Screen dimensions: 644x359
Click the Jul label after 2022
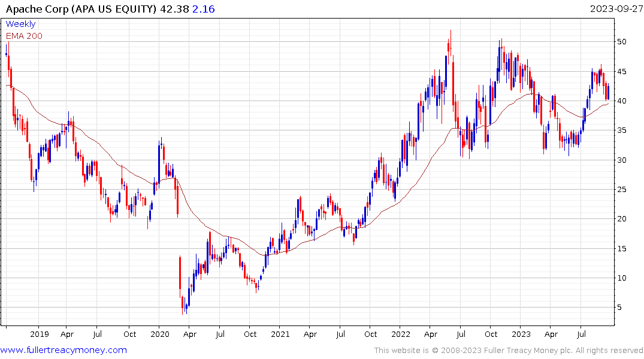coord(461,334)
